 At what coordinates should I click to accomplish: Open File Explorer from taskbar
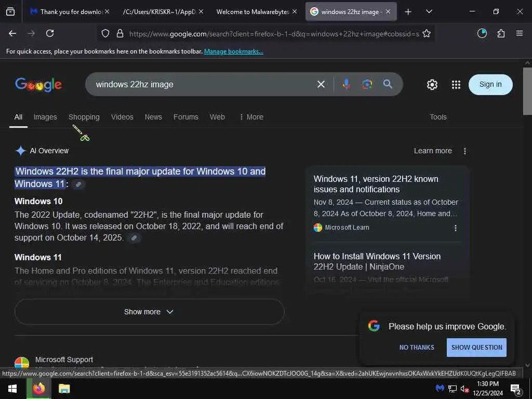click(x=64, y=389)
